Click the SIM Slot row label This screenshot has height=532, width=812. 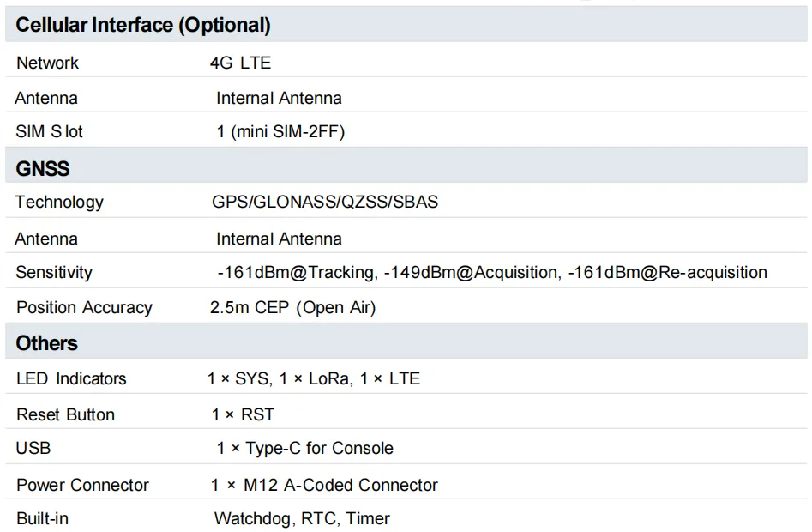[49, 131]
